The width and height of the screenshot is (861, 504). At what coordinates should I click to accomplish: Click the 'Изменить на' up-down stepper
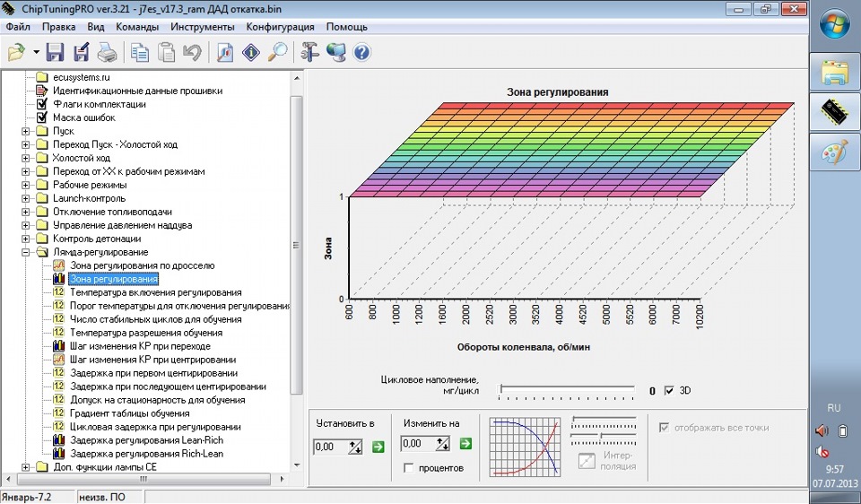tap(443, 444)
